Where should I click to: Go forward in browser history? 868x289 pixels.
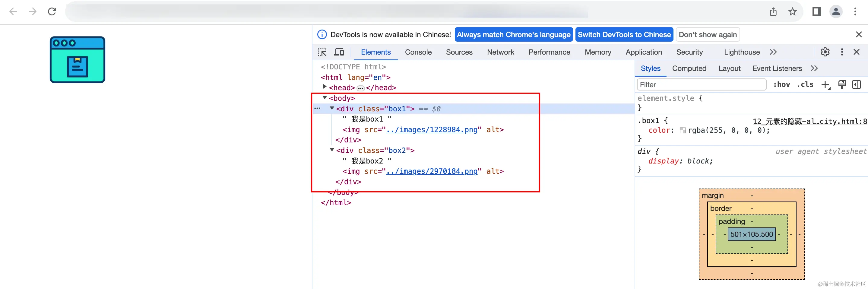(x=32, y=11)
